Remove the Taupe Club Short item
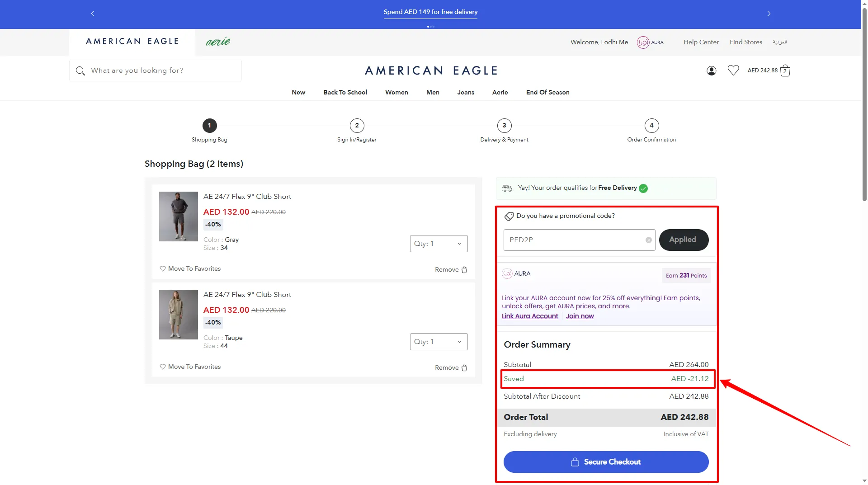 (451, 367)
